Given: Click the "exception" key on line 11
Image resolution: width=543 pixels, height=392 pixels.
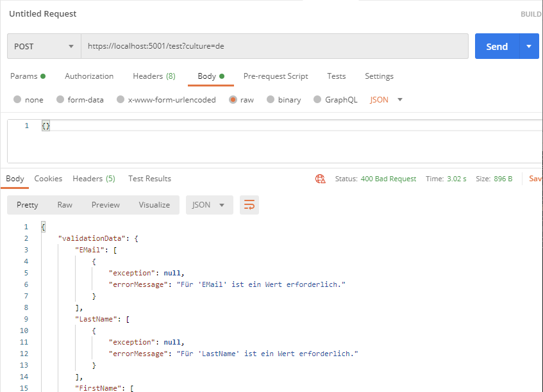Looking at the screenshot, I should (x=132, y=342).
